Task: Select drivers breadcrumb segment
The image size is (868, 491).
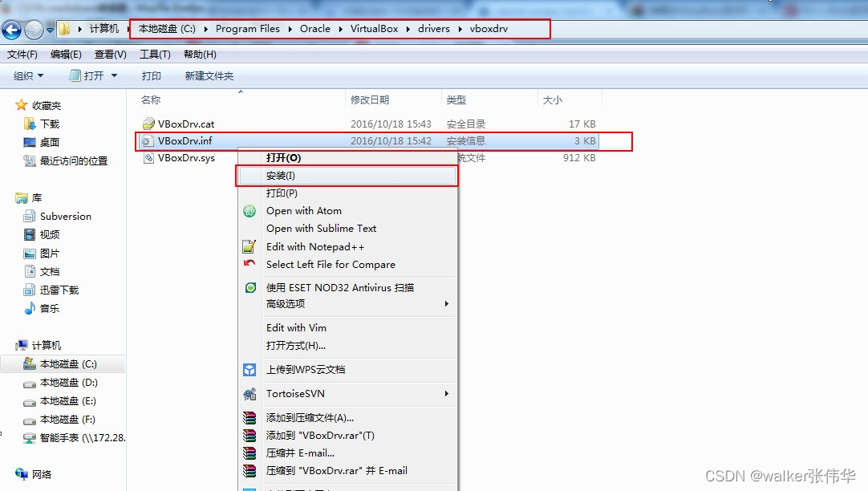Action: (x=433, y=29)
